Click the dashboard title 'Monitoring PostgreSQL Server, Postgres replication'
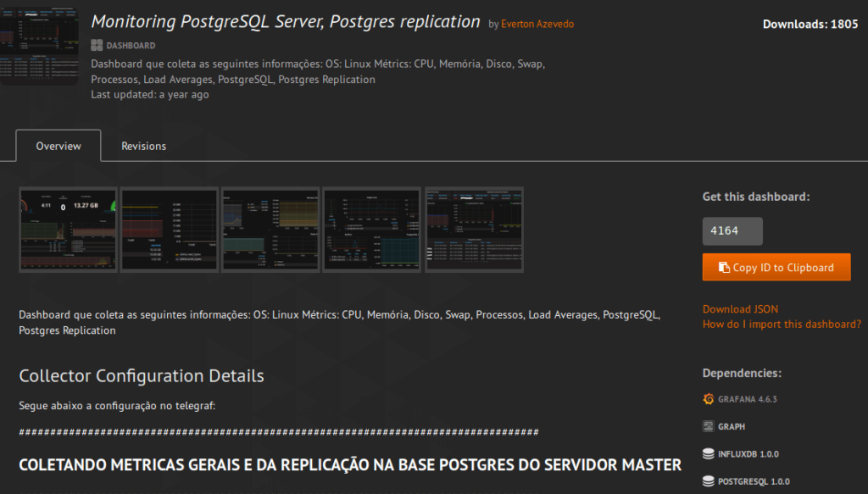868x494 pixels. click(286, 21)
